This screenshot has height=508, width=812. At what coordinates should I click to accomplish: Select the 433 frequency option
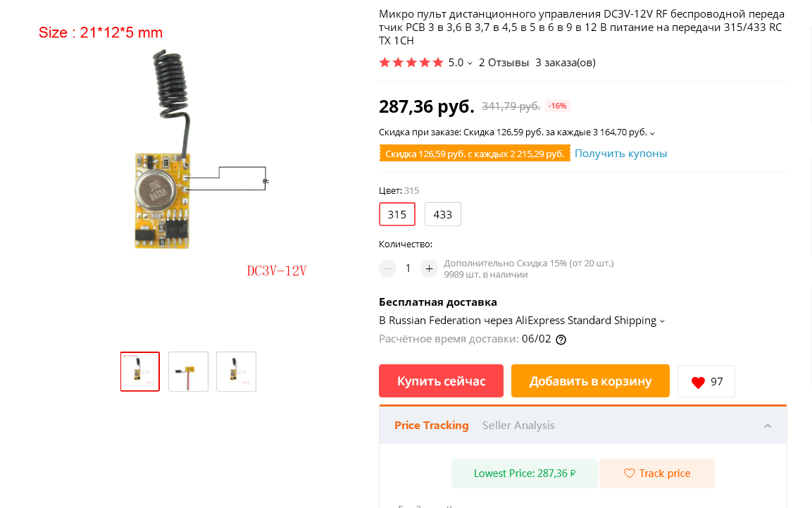[443, 214]
